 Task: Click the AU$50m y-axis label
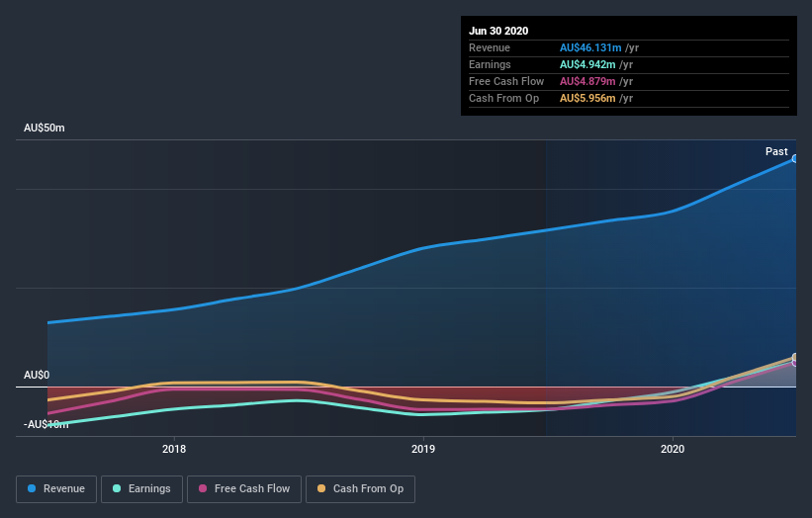[x=45, y=128]
